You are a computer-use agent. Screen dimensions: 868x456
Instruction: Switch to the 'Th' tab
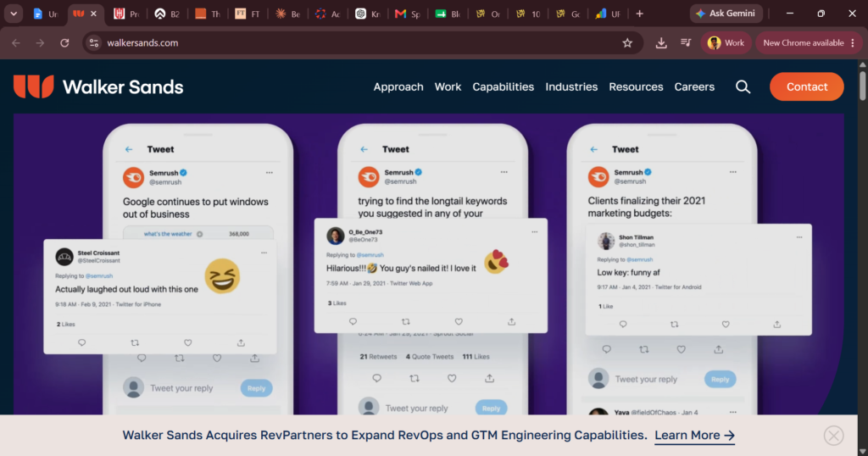point(208,14)
